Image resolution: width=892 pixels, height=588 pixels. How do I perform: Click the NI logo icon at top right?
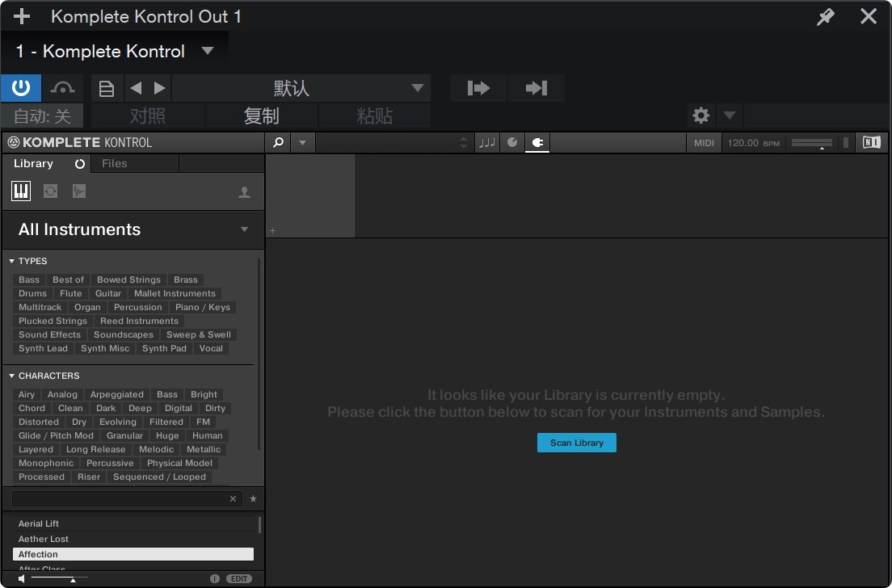tap(871, 142)
